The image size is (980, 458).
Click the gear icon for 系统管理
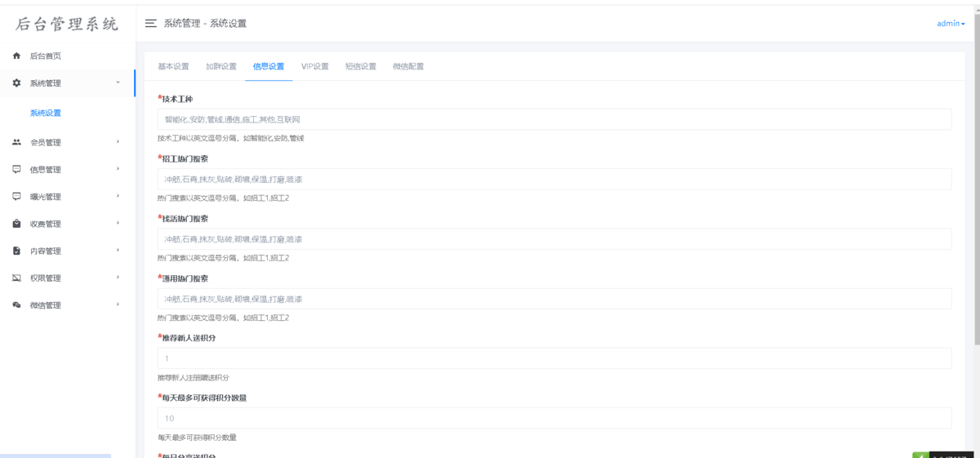16,83
